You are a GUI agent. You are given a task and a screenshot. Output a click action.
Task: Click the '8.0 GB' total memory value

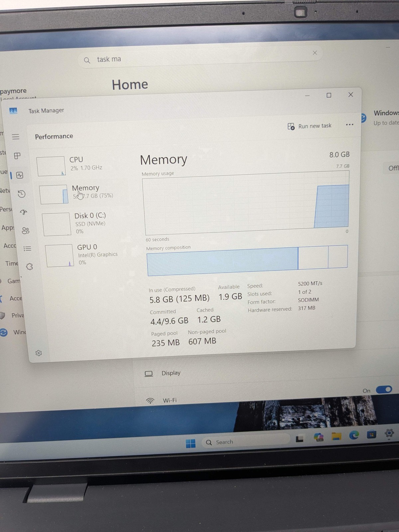(339, 155)
